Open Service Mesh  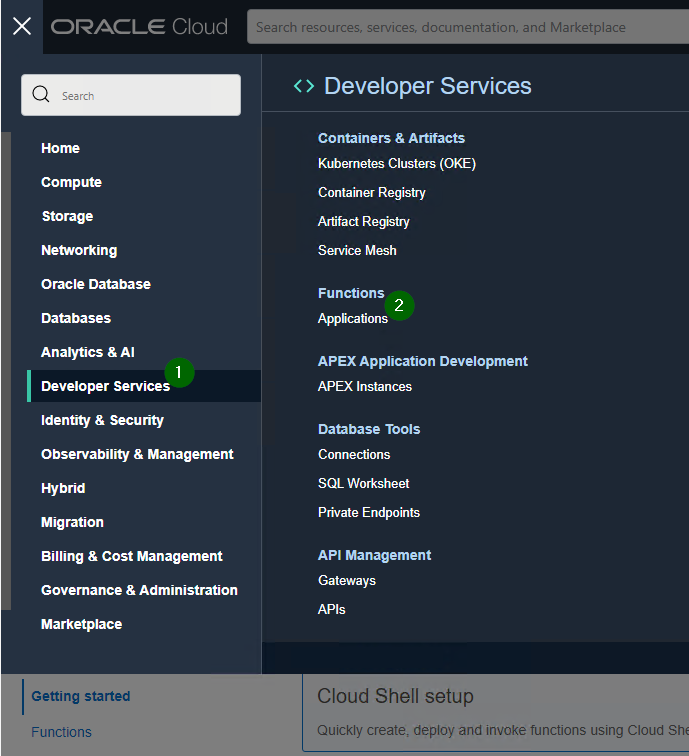[x=357, y=250]
